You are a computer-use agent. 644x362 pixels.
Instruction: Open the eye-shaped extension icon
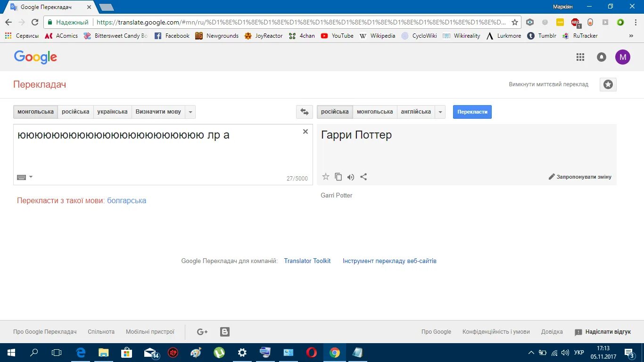pyautogui.click(x=530, y=22)
